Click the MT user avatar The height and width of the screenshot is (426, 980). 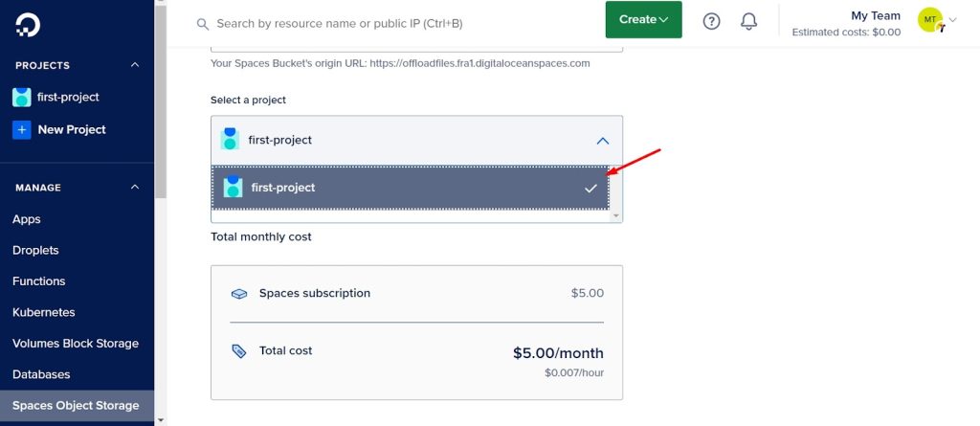(x=930, y=20)
